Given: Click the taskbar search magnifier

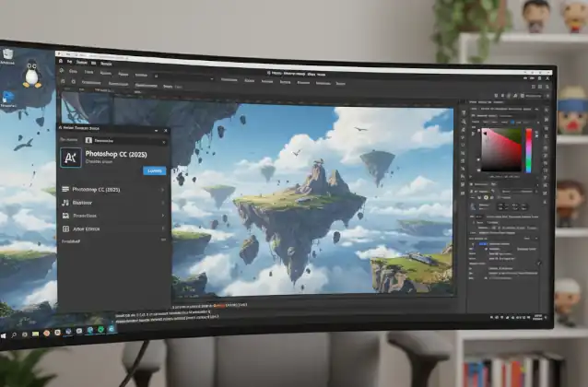Looking at the screenshot, I should click(x=14, y=335).
